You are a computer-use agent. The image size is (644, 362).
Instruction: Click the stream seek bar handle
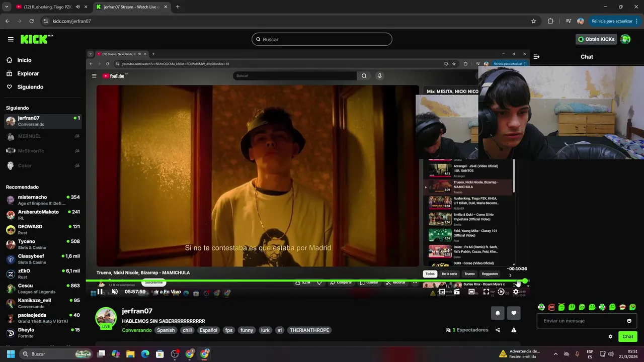[x=525, y=281]
